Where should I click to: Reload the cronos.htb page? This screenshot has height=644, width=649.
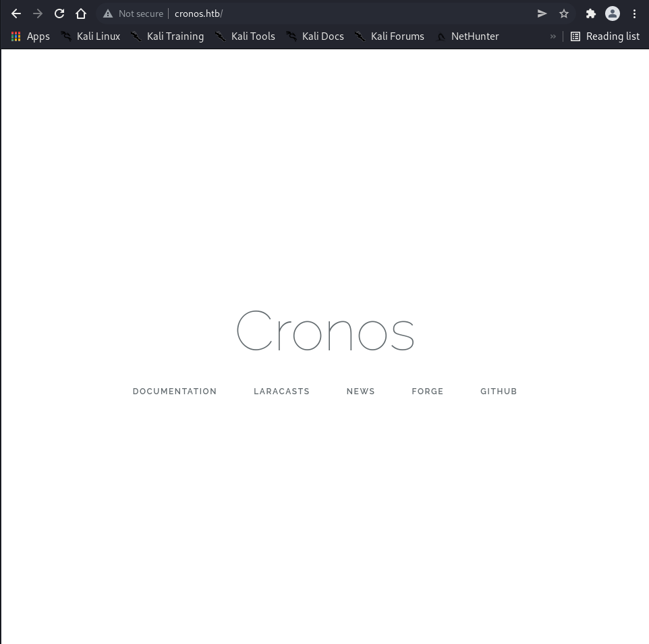(x=59, y=14)
